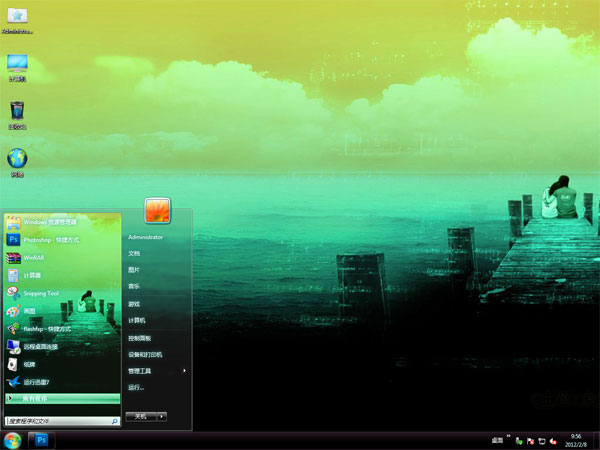Open the Recycle Bin desktop icon
Image resolution: width=600 pixels, height=450 pixels.
point(17,112)
